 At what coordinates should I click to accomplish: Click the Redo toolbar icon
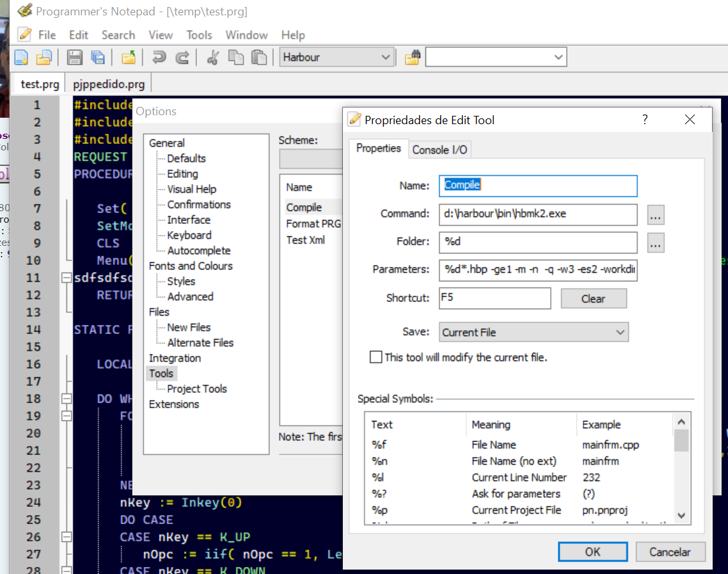click(x=182, y=58)
